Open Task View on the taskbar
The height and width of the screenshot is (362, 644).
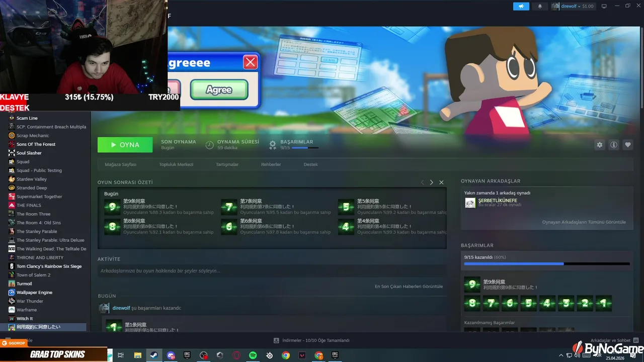coord(121,355)
